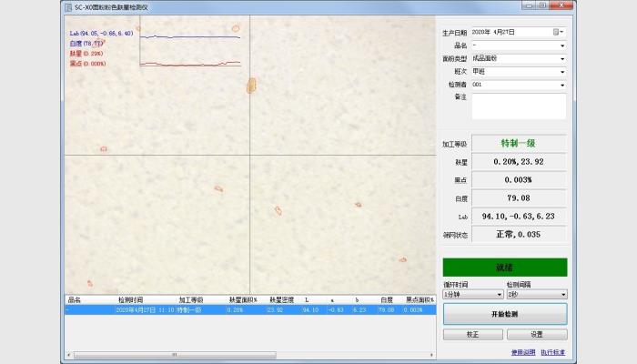Click in the 备注 remarks text box
This screenshot has height=364, width=637.
pos(518,106)
